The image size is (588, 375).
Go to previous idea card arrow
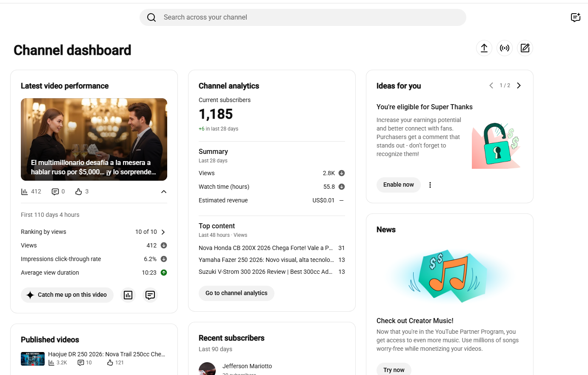point(491,85)
